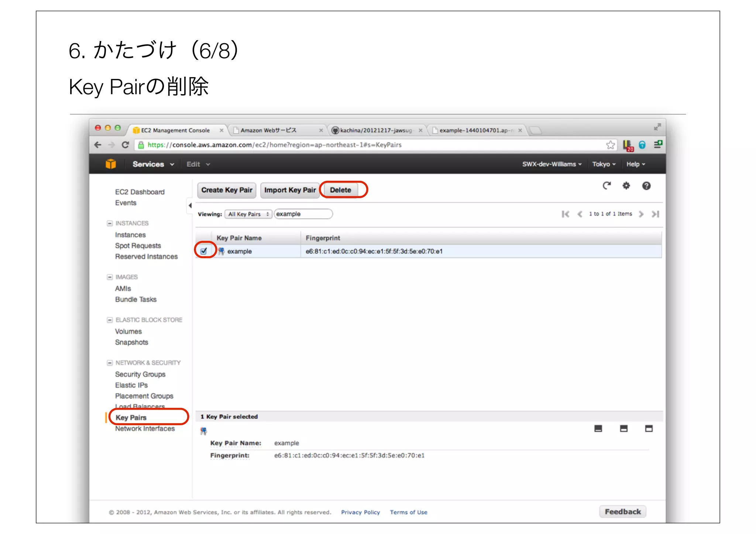Jump to first page of items
756x534 pixels.
click(x=565, y=214)
